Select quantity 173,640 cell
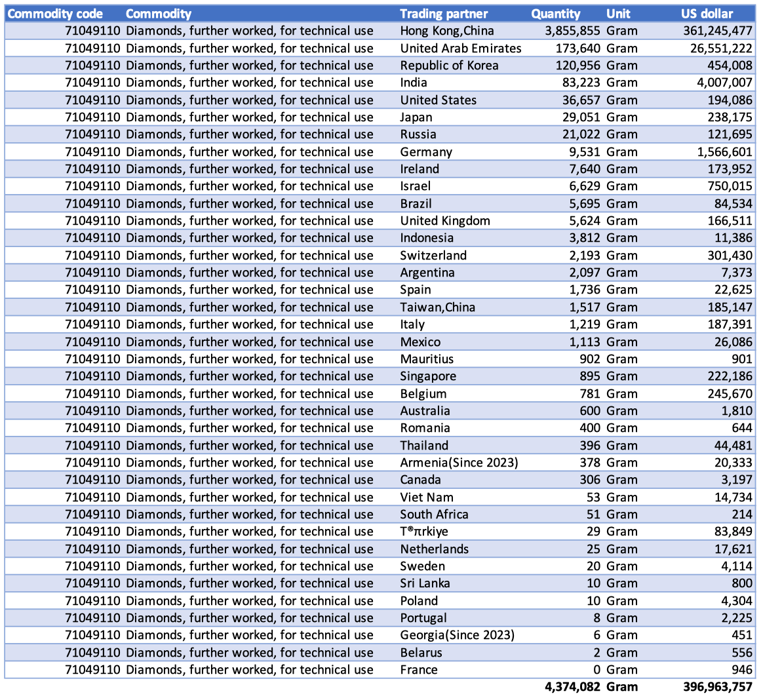The width and height of the screenshot is (763, 700). pos(577,49)
